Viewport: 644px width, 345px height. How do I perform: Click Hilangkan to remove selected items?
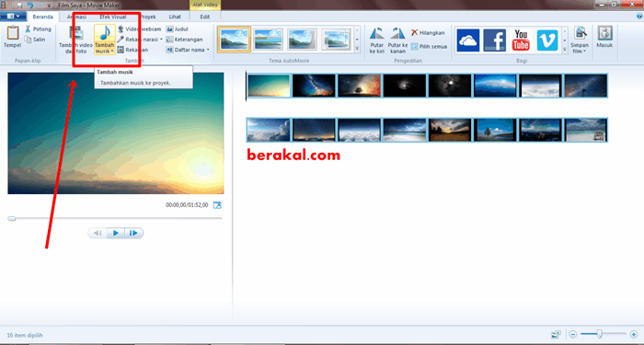[x=428, y=33]
